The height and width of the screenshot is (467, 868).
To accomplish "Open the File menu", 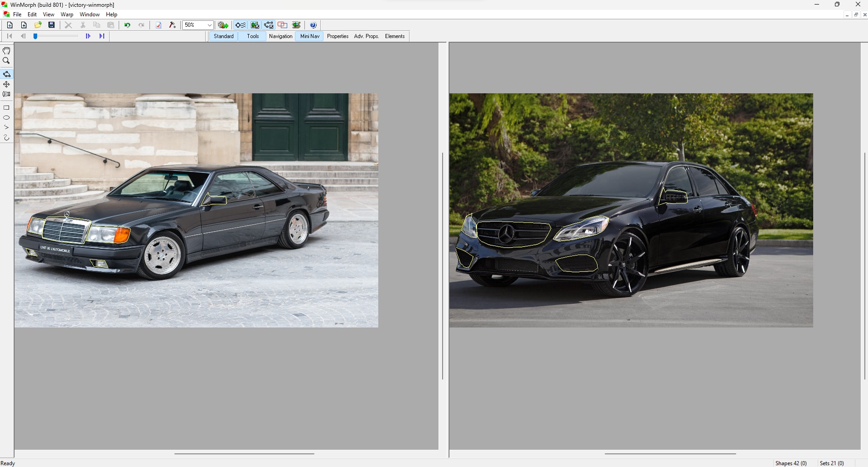I will pos(17,14).
